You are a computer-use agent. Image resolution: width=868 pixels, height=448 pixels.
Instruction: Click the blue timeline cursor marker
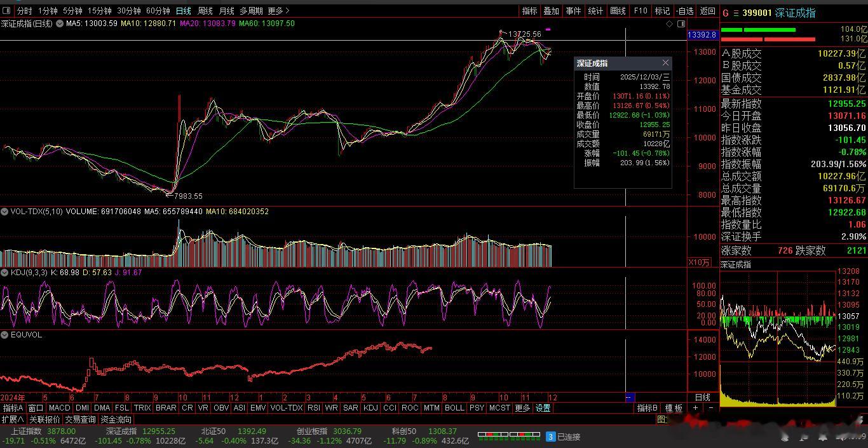(x=629, y=398)
